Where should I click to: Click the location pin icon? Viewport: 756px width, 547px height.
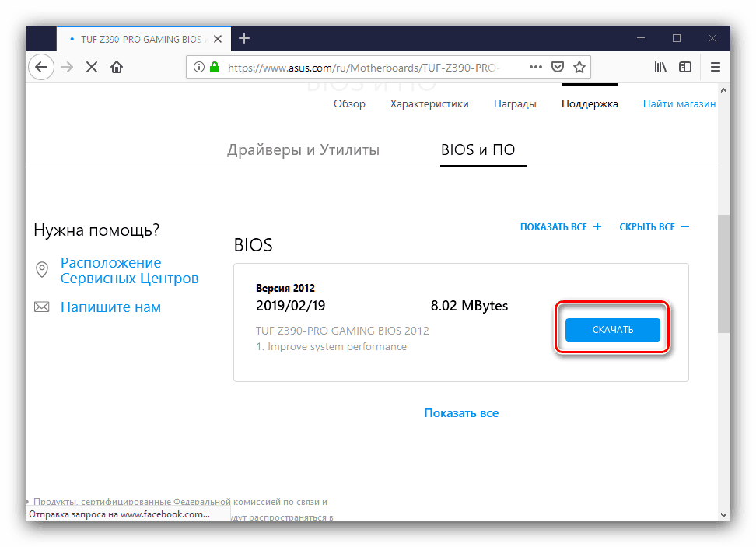point(42,270)
